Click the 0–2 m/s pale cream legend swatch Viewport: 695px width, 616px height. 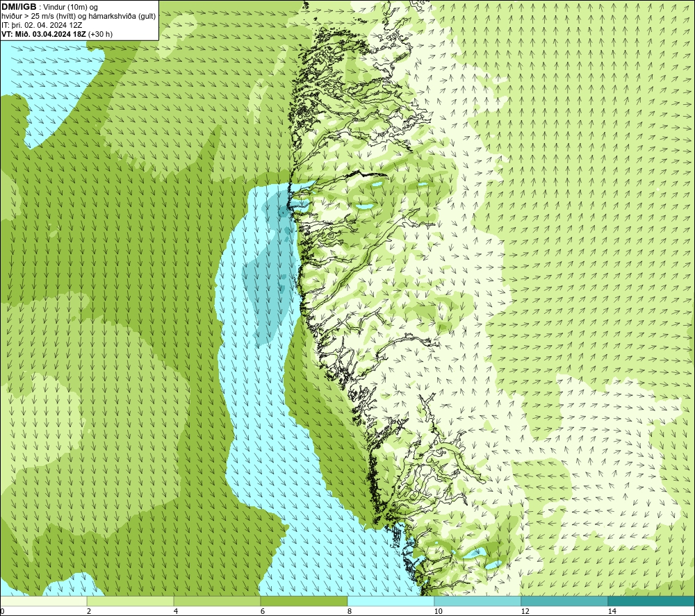(x=43, y=601)
